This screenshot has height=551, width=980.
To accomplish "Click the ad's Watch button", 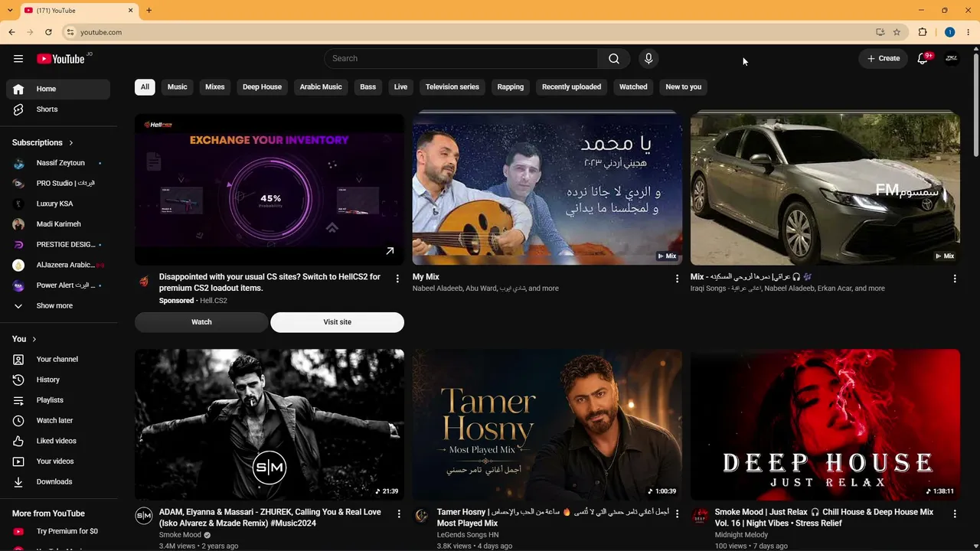I will pos(201,322).
